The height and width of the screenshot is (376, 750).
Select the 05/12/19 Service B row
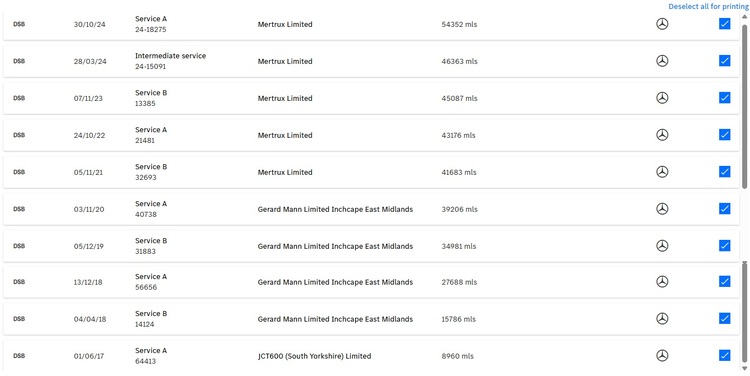click(371, 246)
